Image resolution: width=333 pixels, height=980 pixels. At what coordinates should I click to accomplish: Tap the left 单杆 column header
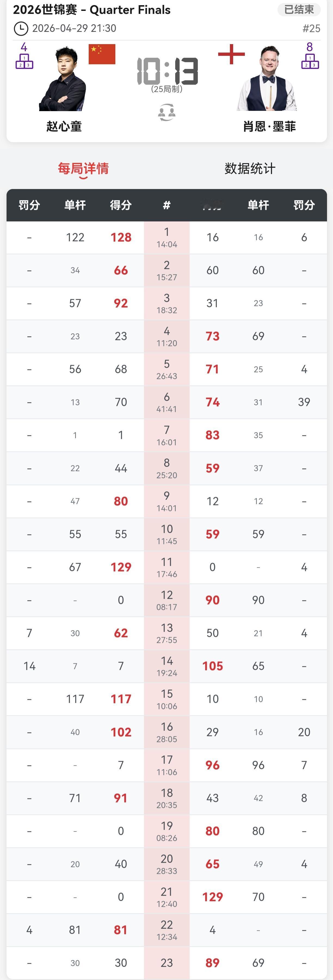(x=75, y=205)
